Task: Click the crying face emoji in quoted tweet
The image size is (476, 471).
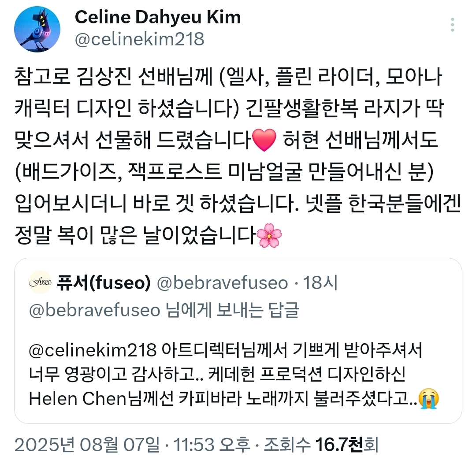Action: [429, 398]
